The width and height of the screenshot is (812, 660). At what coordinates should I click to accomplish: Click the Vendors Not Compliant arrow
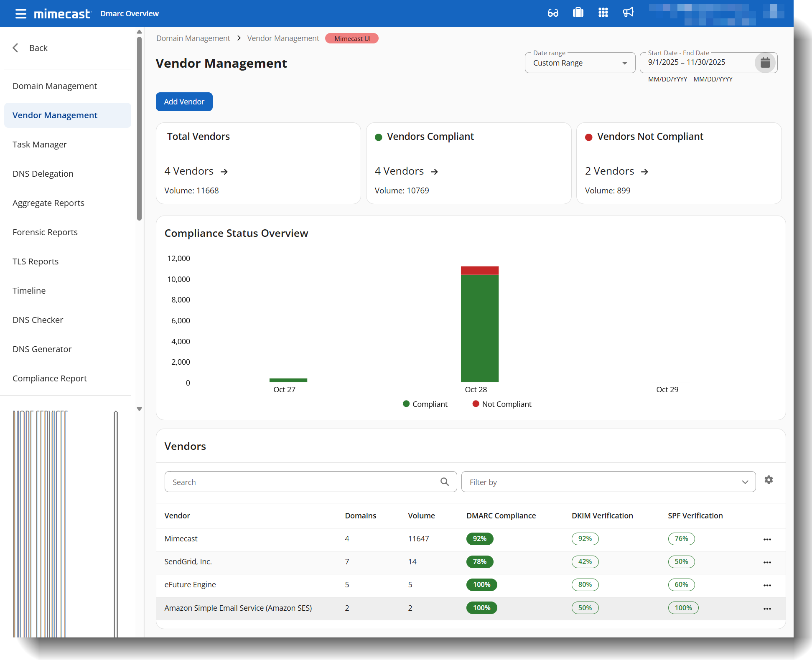point(644,172)
